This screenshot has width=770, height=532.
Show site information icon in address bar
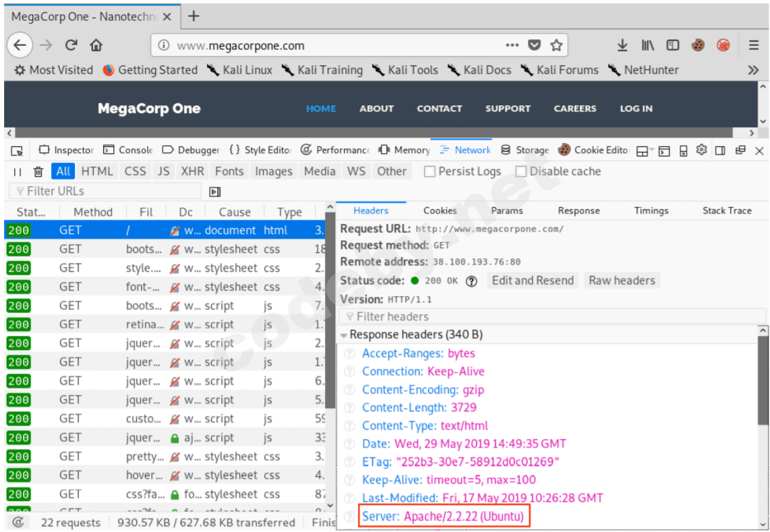point(164,45)
